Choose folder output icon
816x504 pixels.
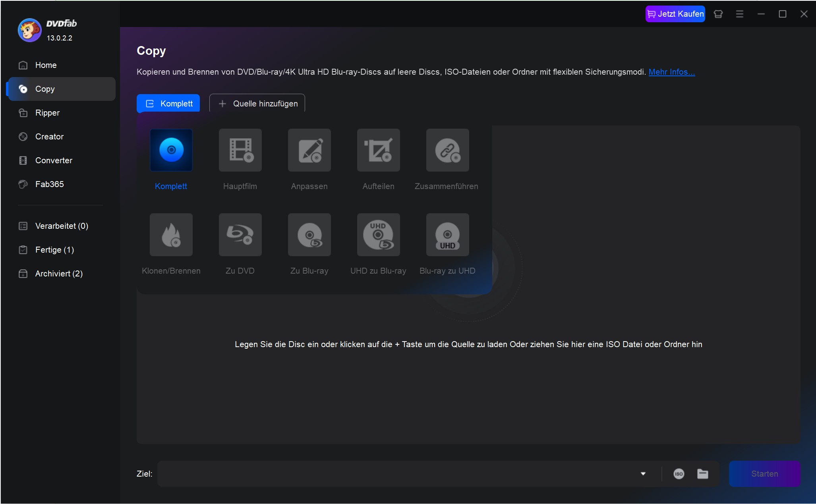point(703,474)
